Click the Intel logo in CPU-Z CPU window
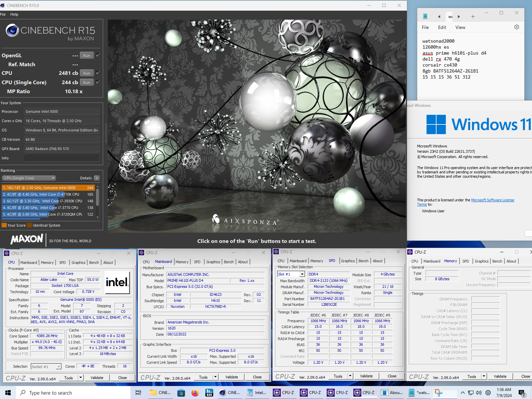Viewport: 532px width, 399px height. (117, 282)
